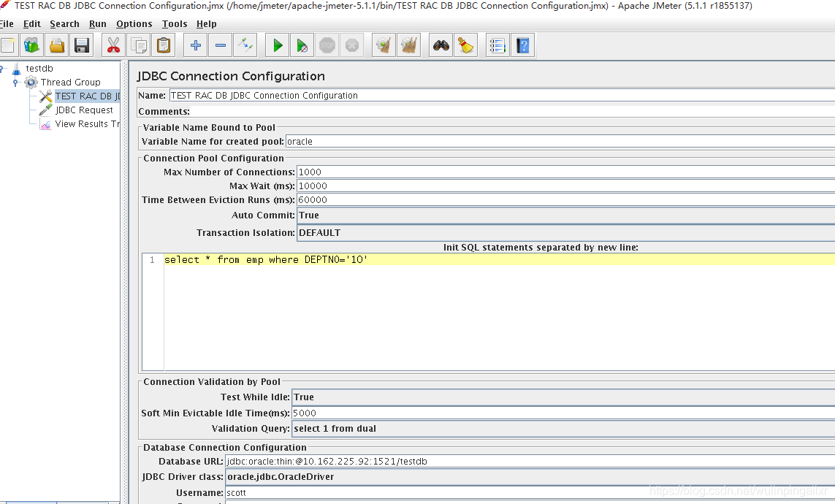Expand all tree nodes with plus icon

pyautogui.click(x=196, y=45)
